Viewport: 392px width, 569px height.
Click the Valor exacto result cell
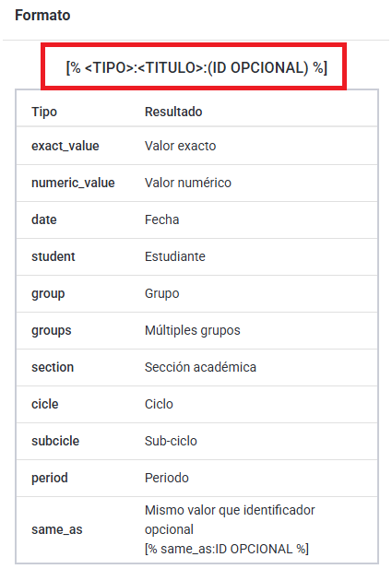pos(181,146)
